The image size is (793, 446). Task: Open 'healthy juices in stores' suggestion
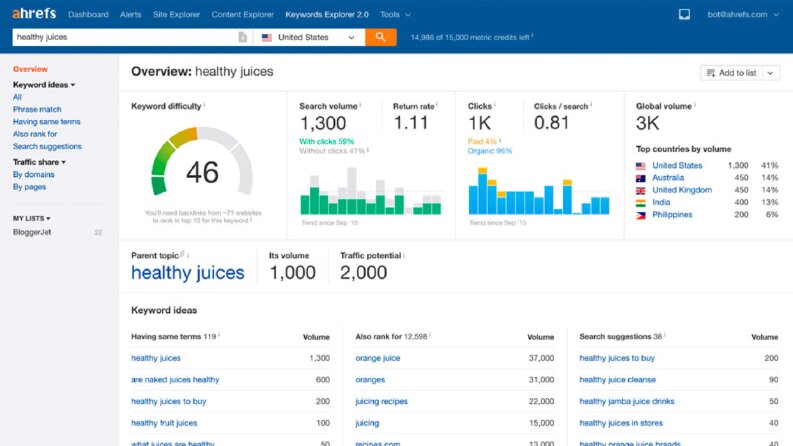pyautogui.click(x=621, y=423)
